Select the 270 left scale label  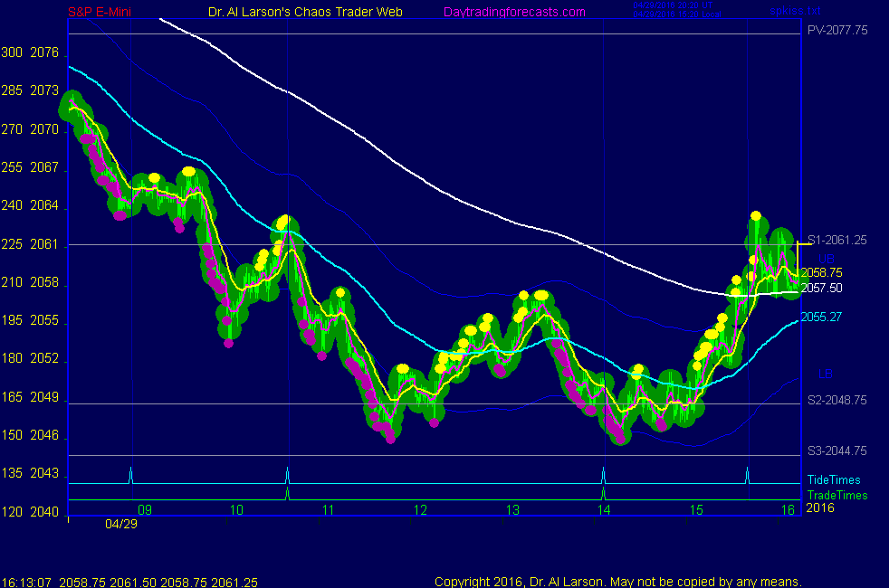12,129
